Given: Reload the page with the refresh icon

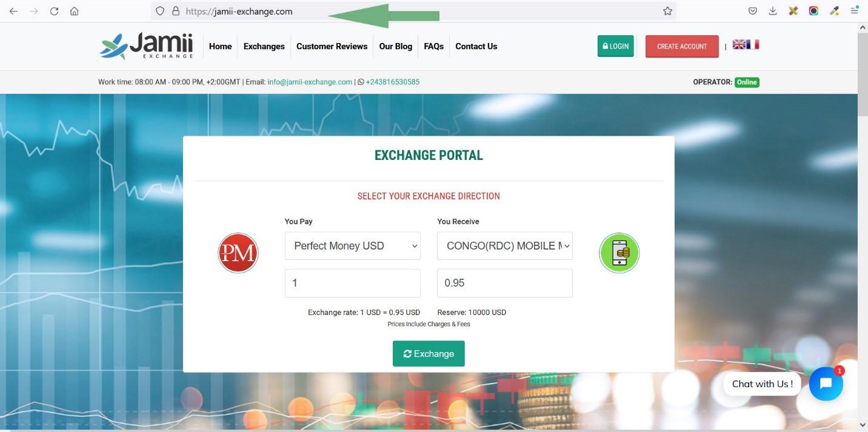Looking at the screenshot, I should [x=54, y=11].
